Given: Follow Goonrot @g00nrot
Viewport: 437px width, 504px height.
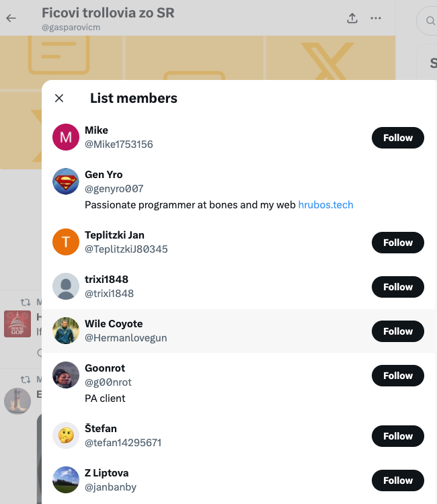Looking at the screenshot, I should (398, 376).
